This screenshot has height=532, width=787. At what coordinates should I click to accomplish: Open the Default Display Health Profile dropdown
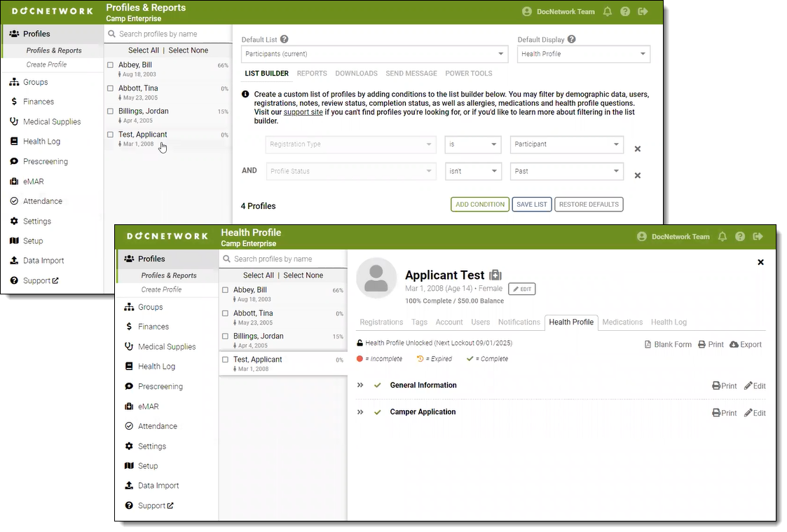583,54
